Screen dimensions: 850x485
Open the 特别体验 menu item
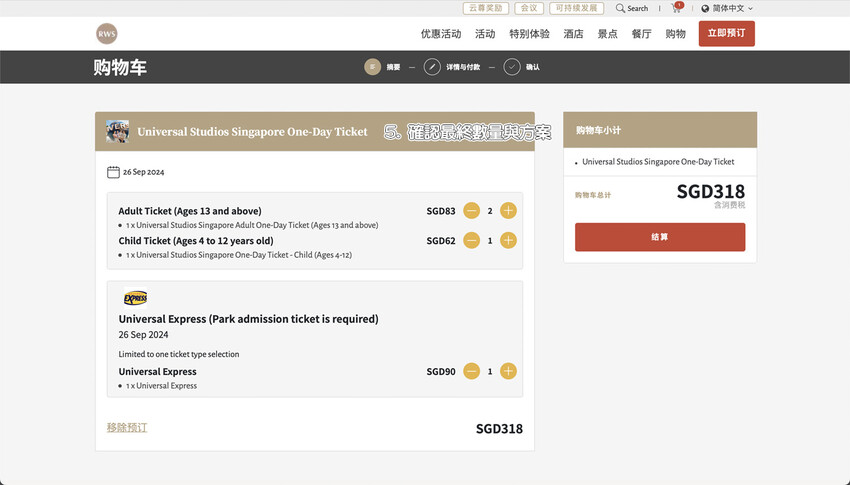point(529,34)
